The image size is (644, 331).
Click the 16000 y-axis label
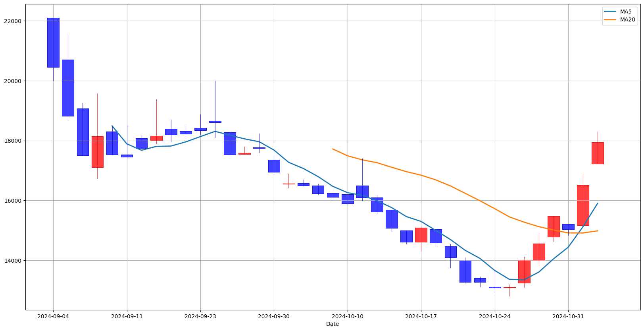[x=13, y=201]
